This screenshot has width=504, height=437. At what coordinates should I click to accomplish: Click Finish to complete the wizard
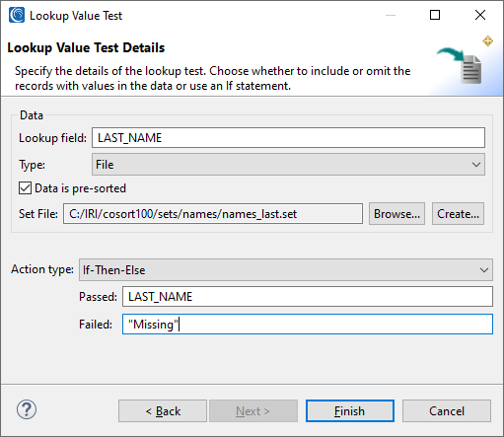(350, 410)
